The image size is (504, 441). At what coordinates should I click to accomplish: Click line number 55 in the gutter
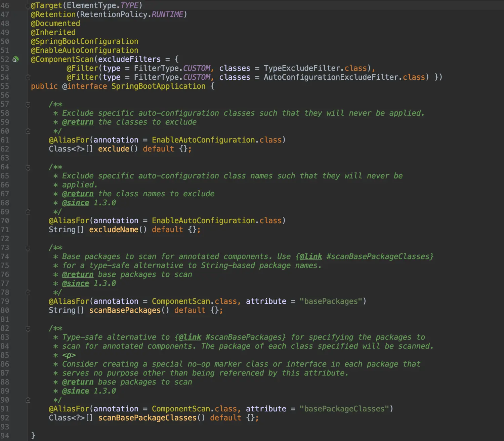click(5, 86)
